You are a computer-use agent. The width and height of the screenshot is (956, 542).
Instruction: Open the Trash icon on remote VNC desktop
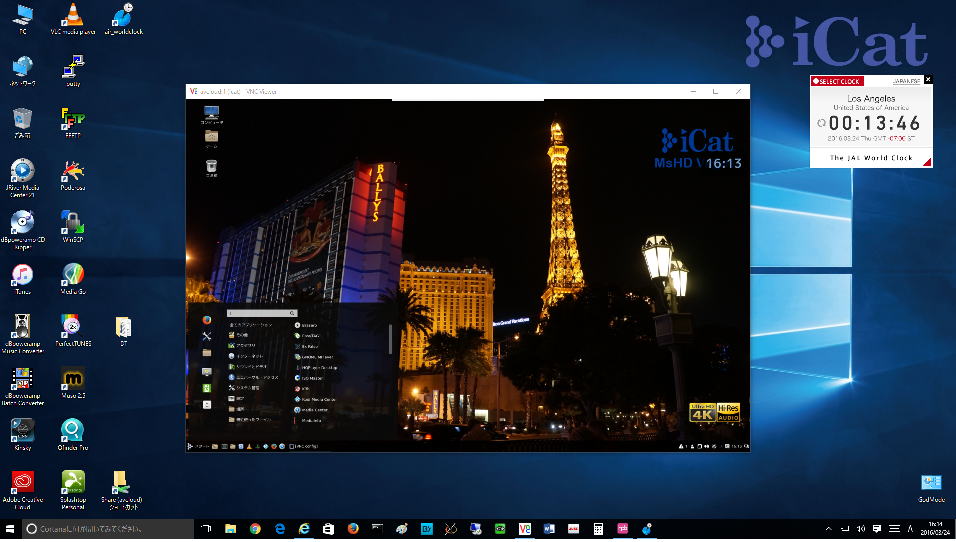coord(211,168)
